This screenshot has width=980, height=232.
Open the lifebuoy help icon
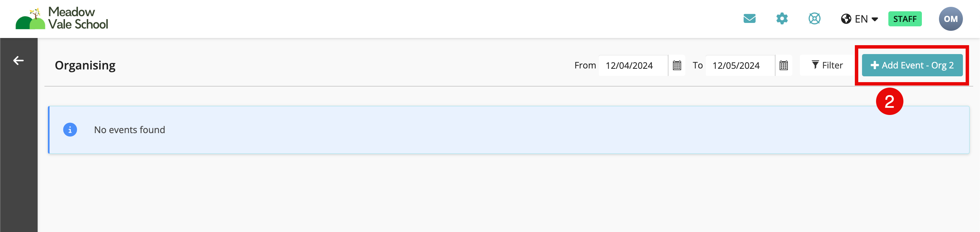click(814, 19)
